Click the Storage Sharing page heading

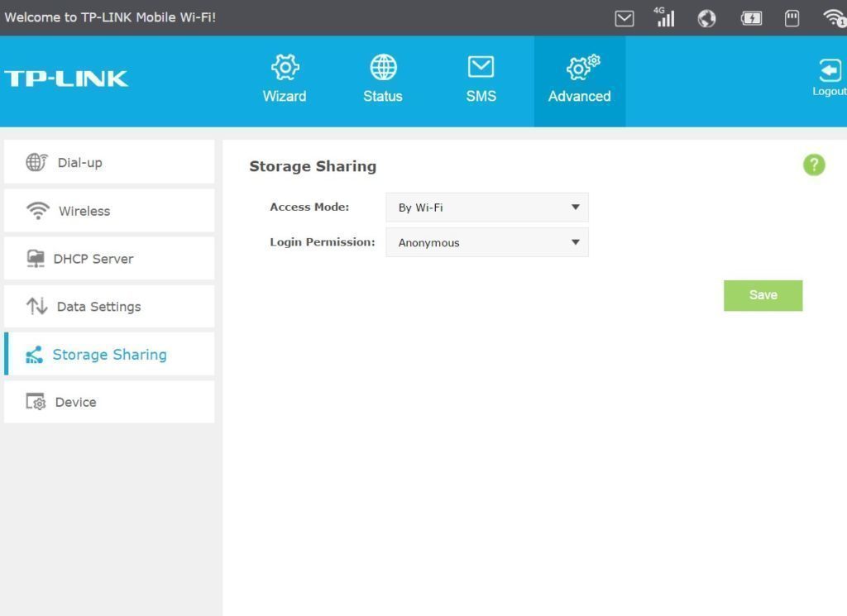coord(313,166)
